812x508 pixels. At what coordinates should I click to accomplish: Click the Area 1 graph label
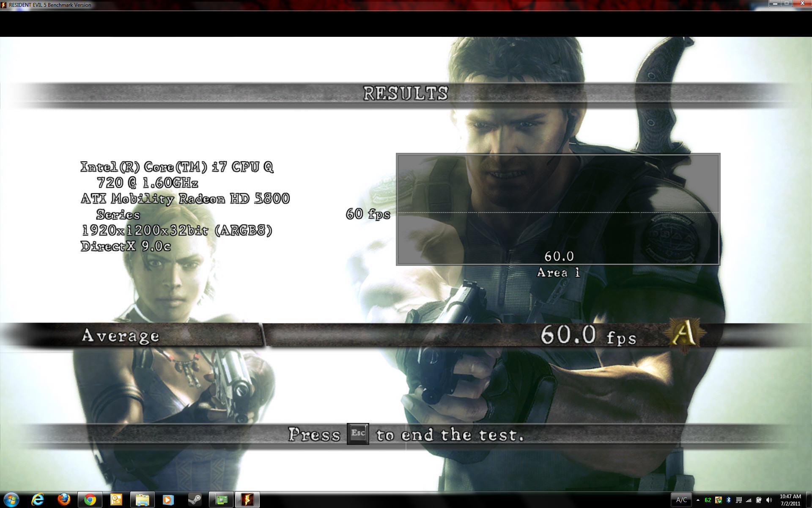click(558, 273)
